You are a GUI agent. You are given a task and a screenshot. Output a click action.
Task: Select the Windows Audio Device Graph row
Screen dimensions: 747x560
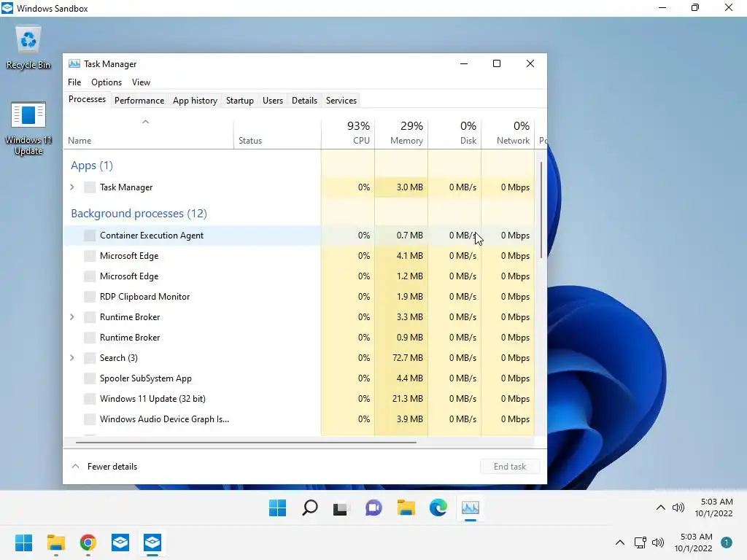pyautogui.click(x=299, y=419)
